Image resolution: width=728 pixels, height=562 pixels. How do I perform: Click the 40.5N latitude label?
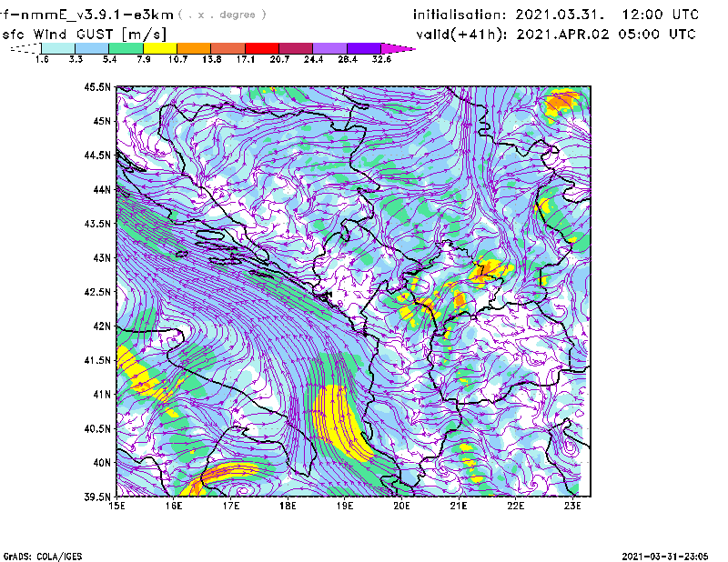point(97,429)
